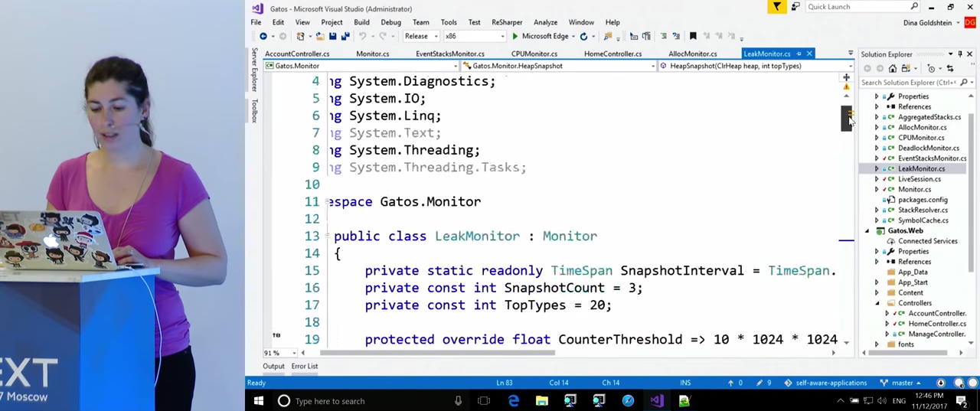Switch to the AccountController.cs tab
Screen dimensions: 980x411
297,54
